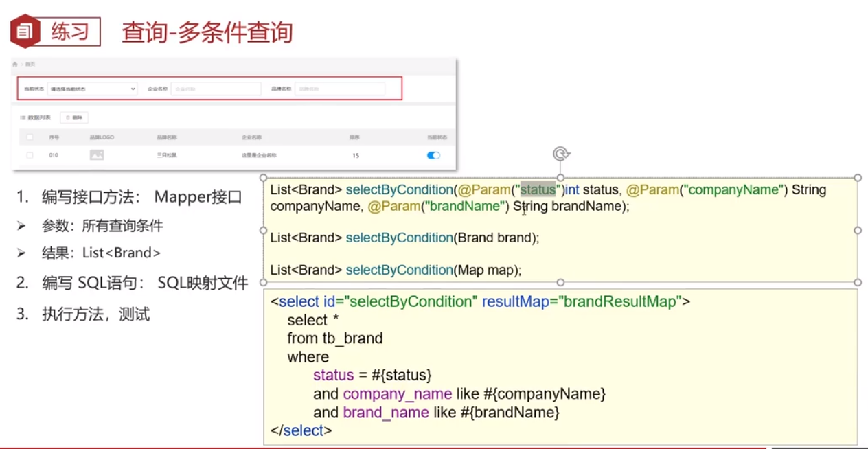Click the 三只松鼠 brand name cell

pos(167,155)
